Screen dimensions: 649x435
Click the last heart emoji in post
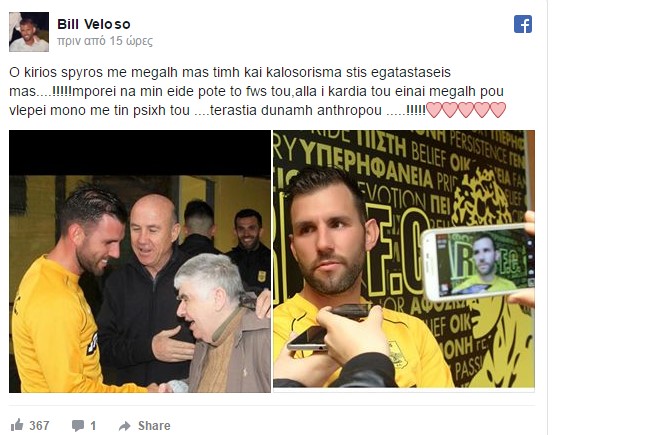(498, 110)
